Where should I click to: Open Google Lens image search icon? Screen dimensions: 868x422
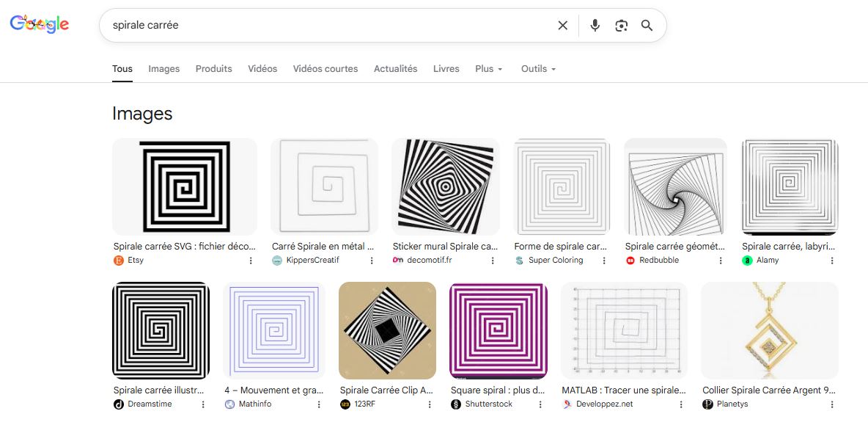(x=621, y=26)
